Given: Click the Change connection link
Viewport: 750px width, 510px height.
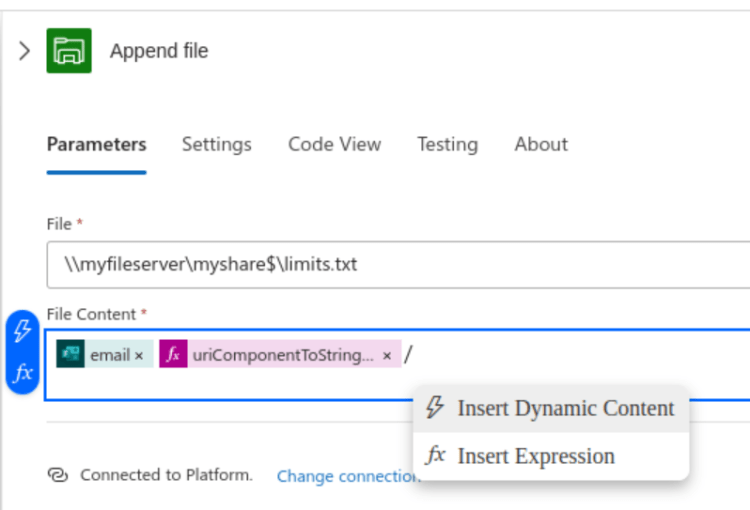Looking at the screenshot, I should [346, 476].
